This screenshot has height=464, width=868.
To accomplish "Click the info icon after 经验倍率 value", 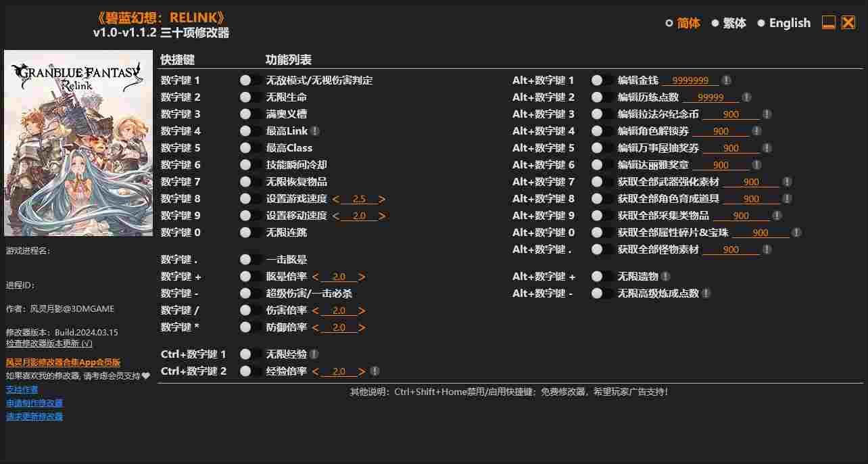I will (375, 371).
